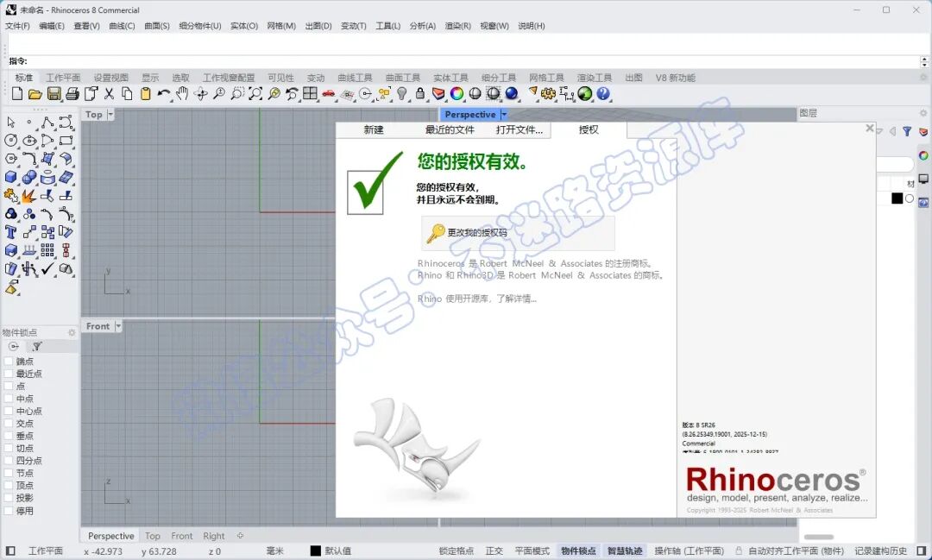Click the black 默认值 layer swatch in status bar
Screen dimensions: 932x560
point(316,551)
